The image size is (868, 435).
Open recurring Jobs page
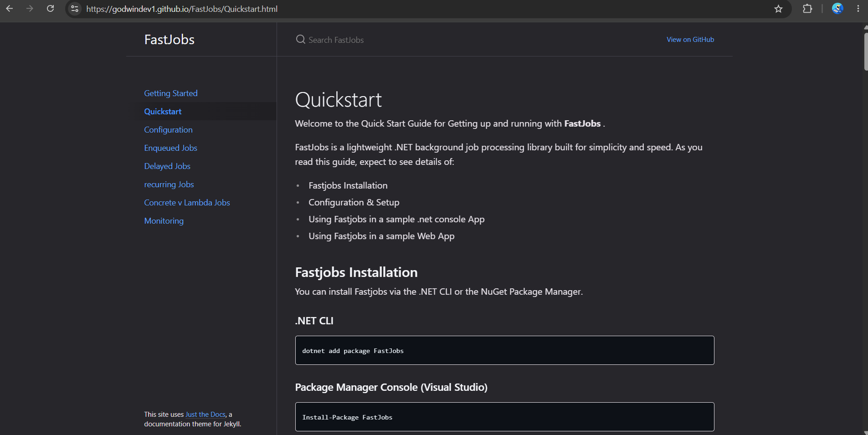point(169,184)
